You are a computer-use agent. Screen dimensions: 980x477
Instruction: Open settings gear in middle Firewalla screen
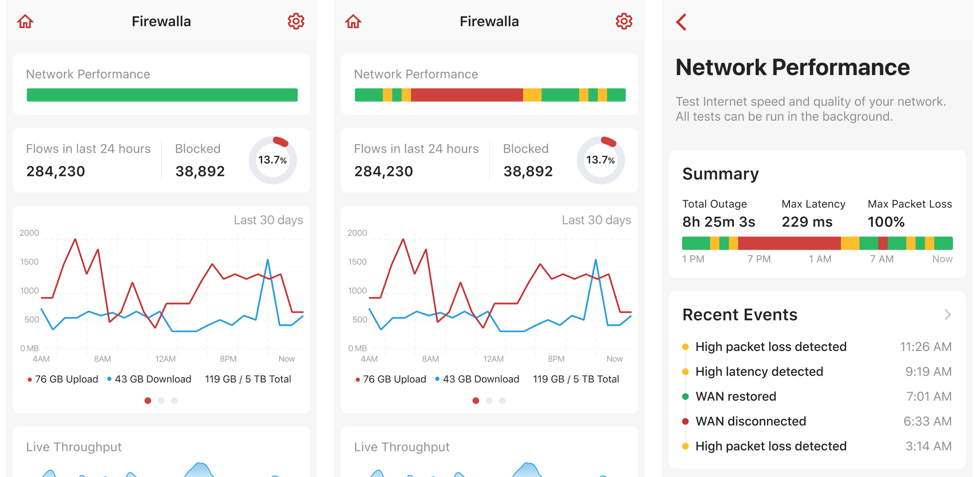(x=624, y=21)
